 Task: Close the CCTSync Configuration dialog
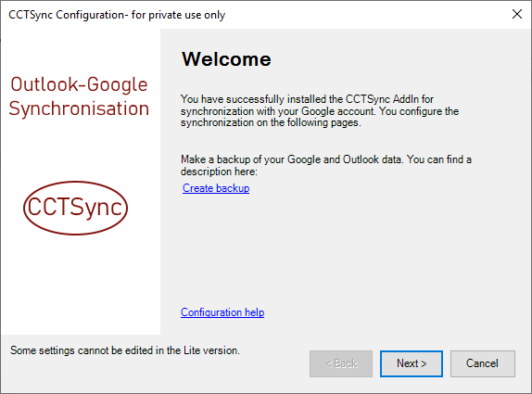517,14
